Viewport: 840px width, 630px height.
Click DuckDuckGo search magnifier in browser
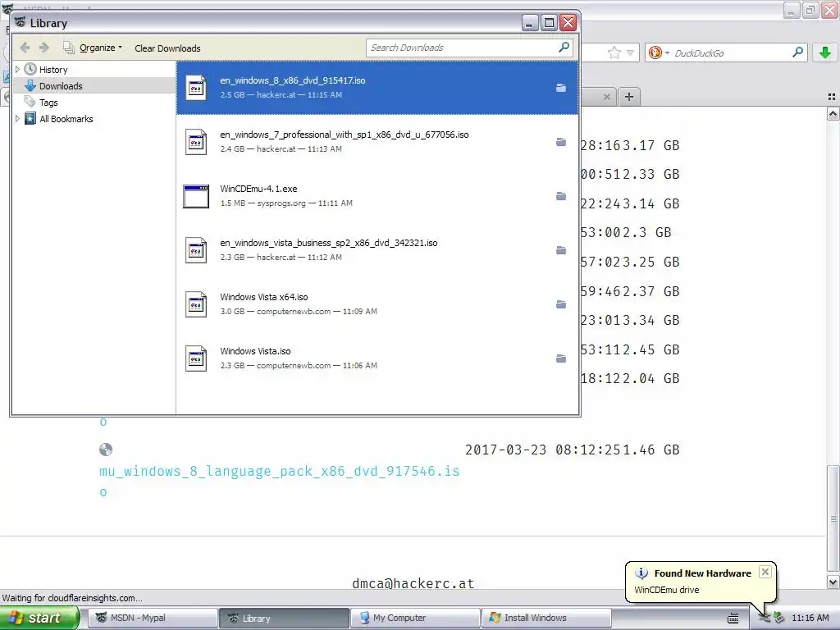click(x=797, y=52)
